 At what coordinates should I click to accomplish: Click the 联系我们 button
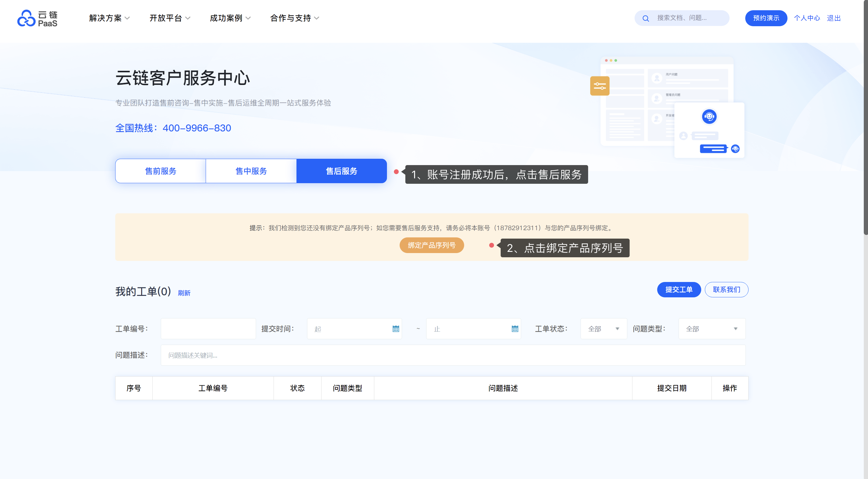726,290
